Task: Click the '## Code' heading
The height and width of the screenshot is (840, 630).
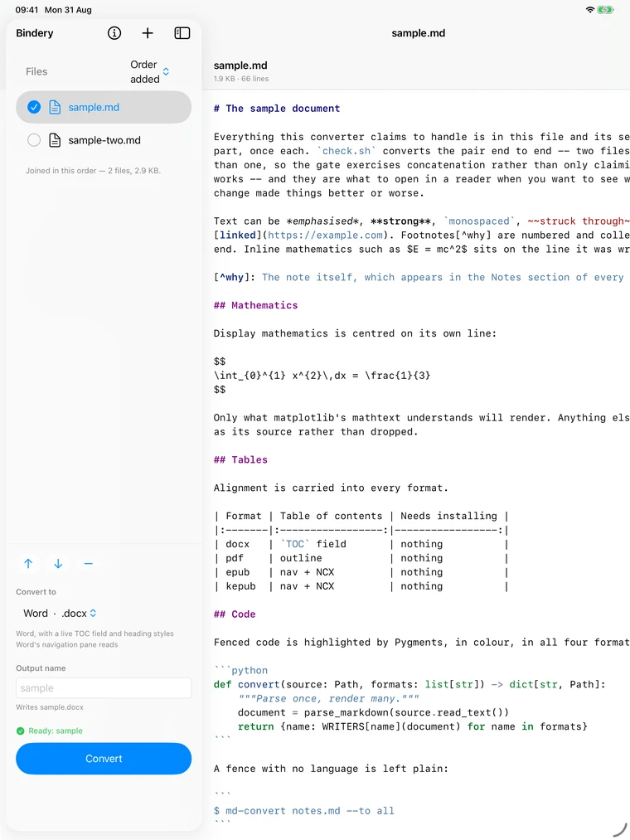Action: point(235,614)
